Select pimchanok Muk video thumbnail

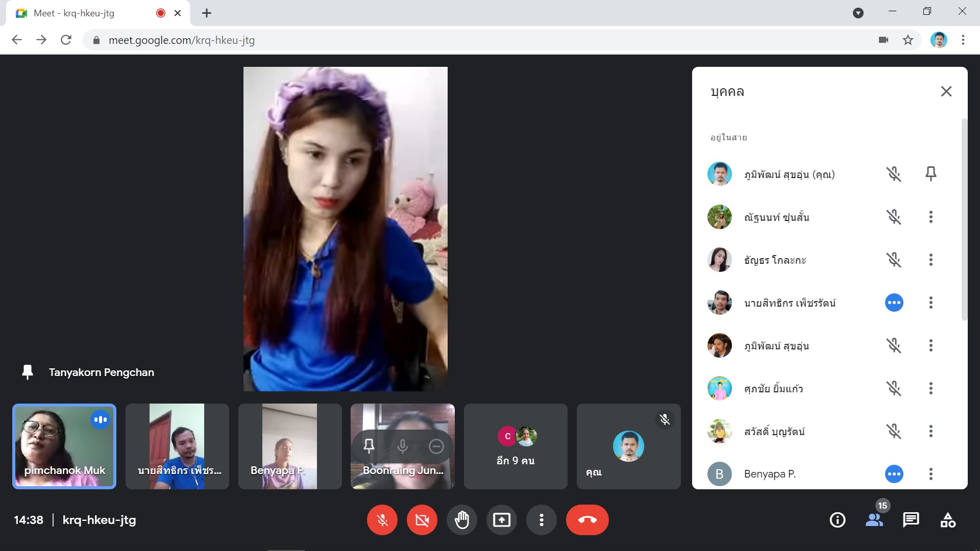64,446
